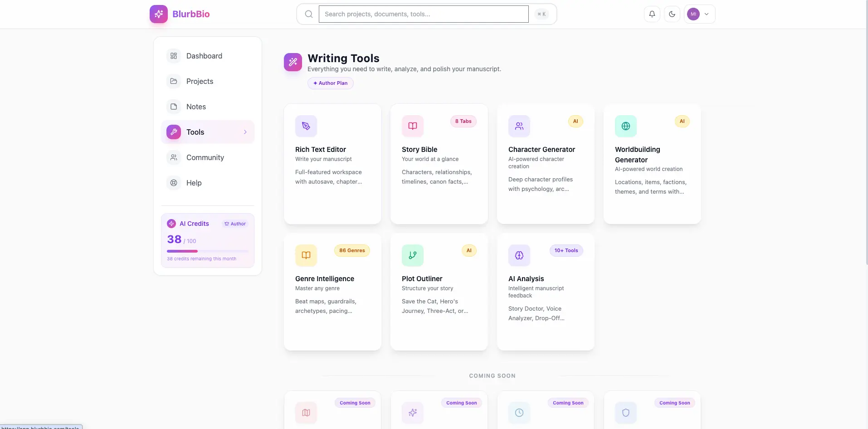Click the AI Credits progress bar
Image resolution: width=868 pixels, height=429 pixels.
click(208, 251)
